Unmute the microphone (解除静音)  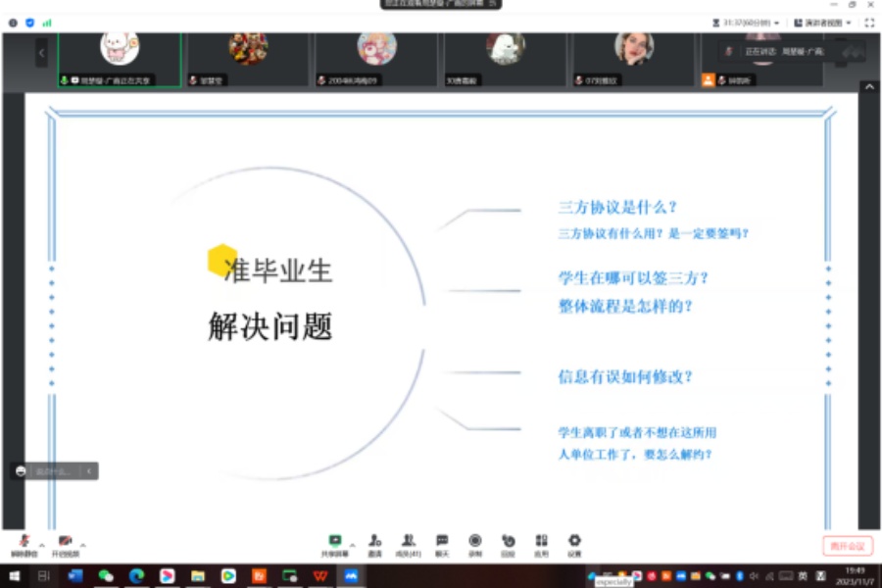click(x=24, y=540)
